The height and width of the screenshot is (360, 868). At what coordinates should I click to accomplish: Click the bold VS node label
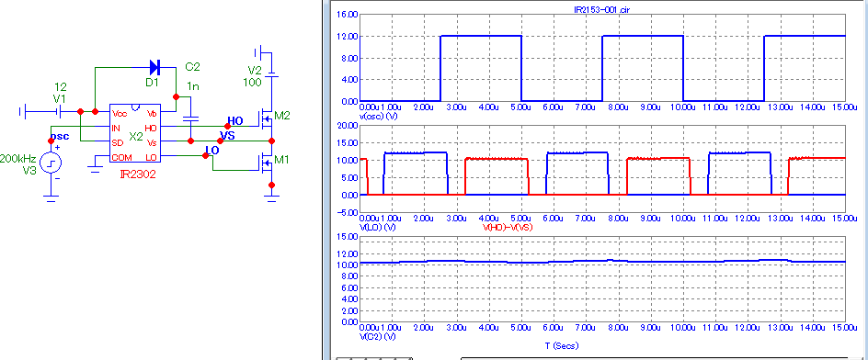coord(227,136)
